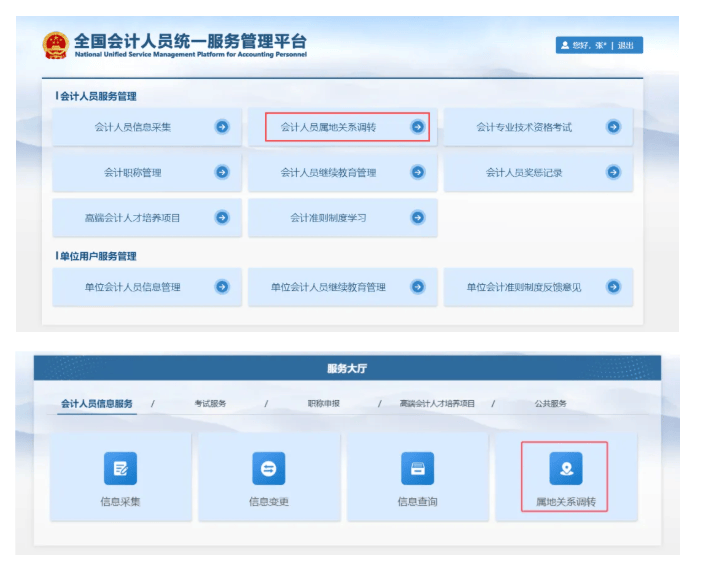Switch to the 考试服务 tab

tap(210, 404)
